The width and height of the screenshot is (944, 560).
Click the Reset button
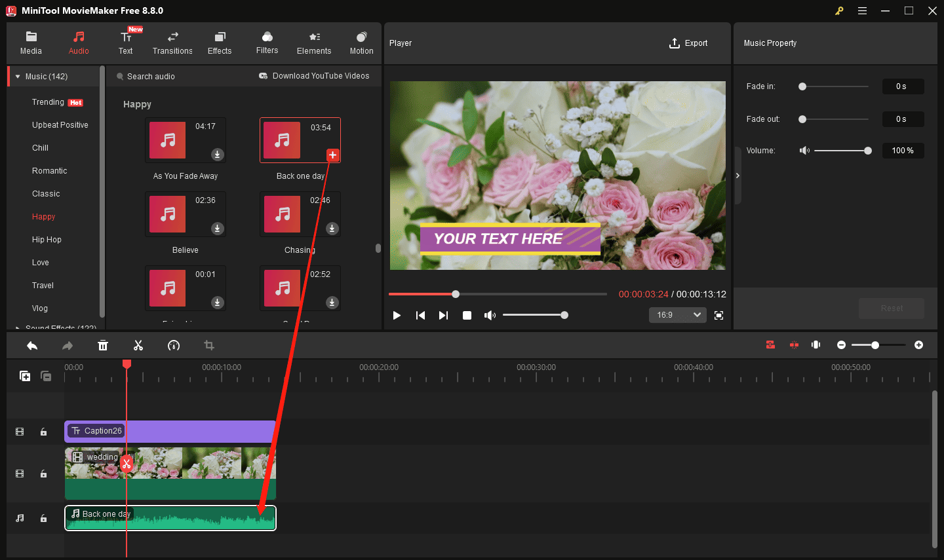pos(892,308)
